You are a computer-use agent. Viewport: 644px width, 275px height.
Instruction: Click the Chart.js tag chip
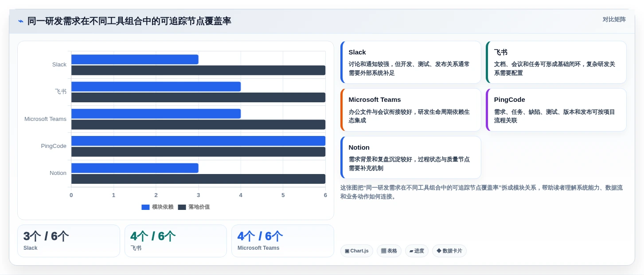[357, 251]
